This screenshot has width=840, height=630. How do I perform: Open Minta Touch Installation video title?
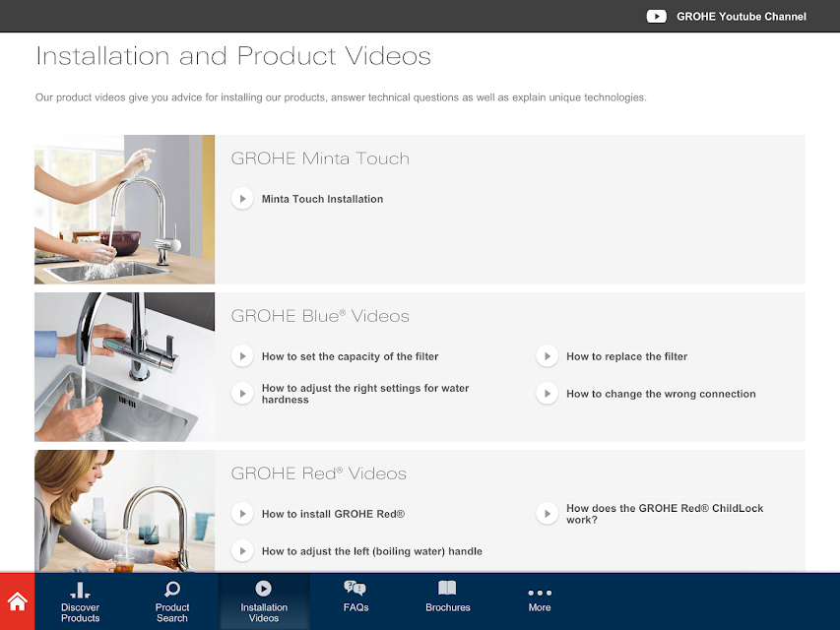click(322, 199)
